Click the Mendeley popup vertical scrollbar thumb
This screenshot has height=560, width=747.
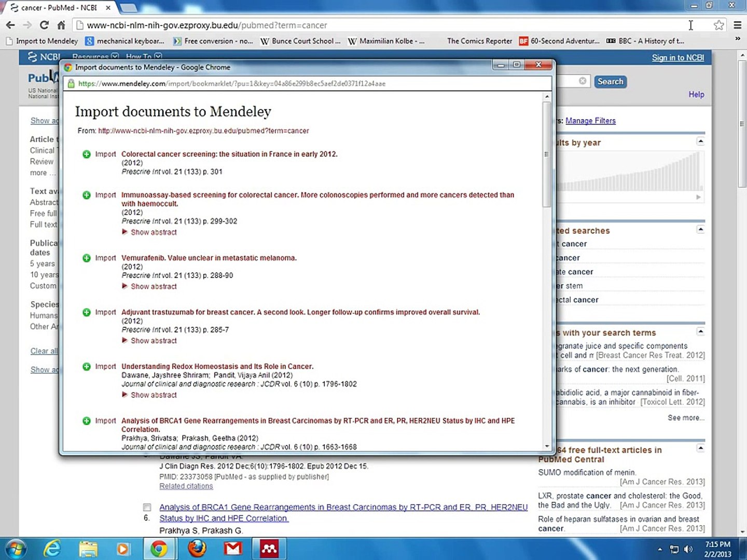546,154
